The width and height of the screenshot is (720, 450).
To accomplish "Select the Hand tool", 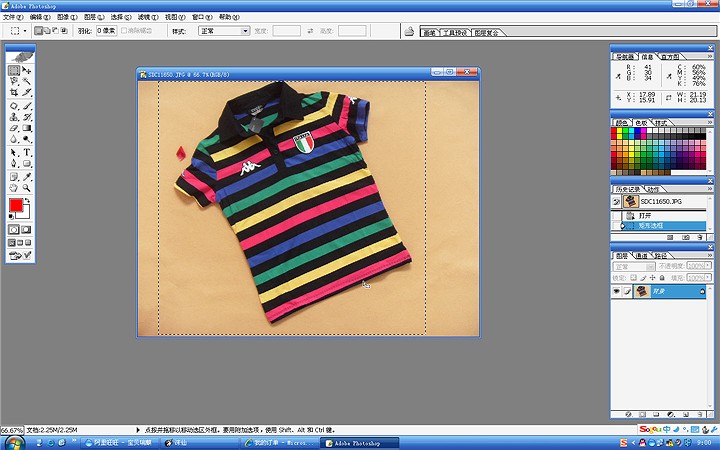I will tap(14, 188).
